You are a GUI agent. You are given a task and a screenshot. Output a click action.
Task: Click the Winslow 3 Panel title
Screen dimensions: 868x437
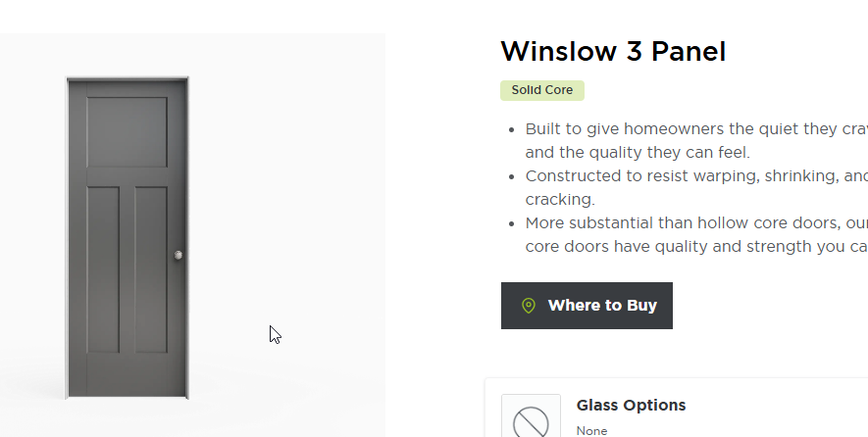pos(613,51)
